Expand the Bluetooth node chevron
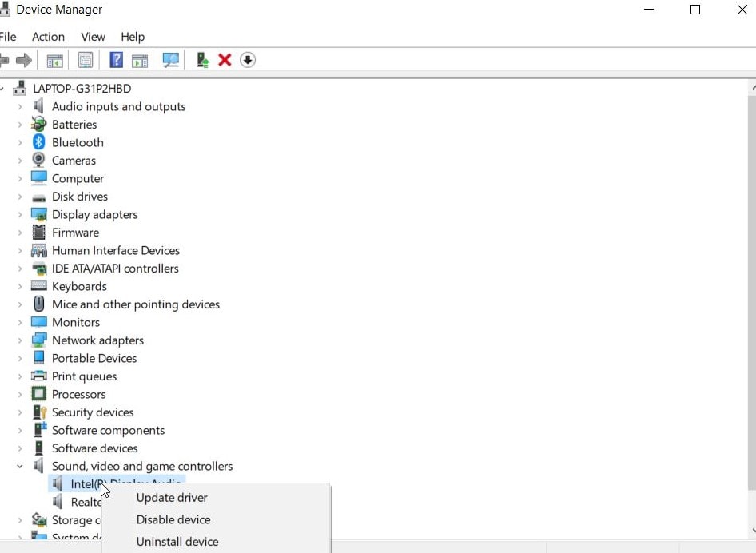The width and height of the screenshot is (756, 553). pyautogui.click(x=20, y=143)
